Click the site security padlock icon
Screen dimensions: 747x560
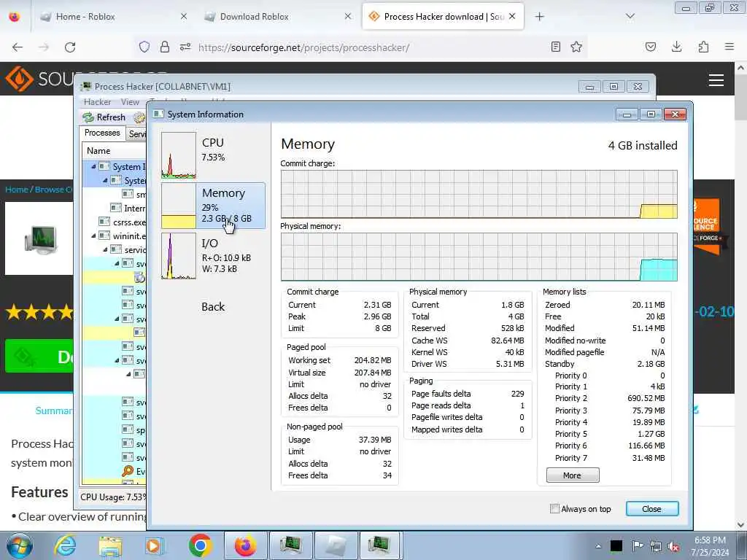point(165,47)
